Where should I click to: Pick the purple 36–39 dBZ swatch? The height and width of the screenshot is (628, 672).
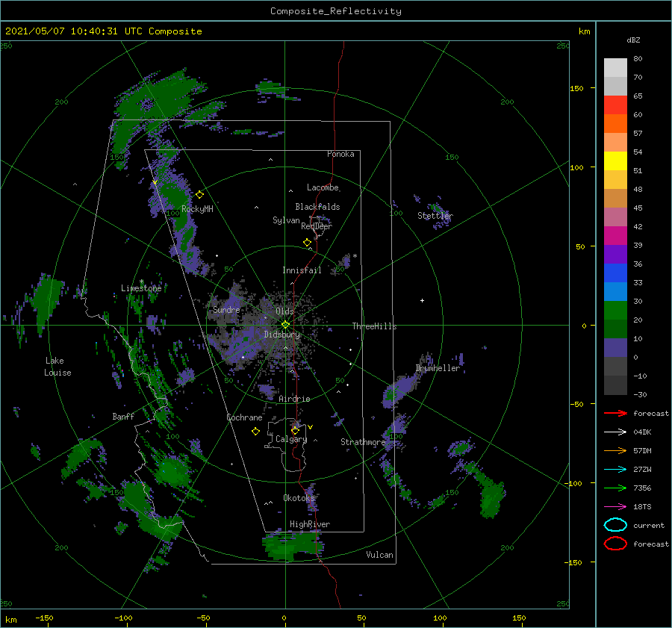coord(615,255)
